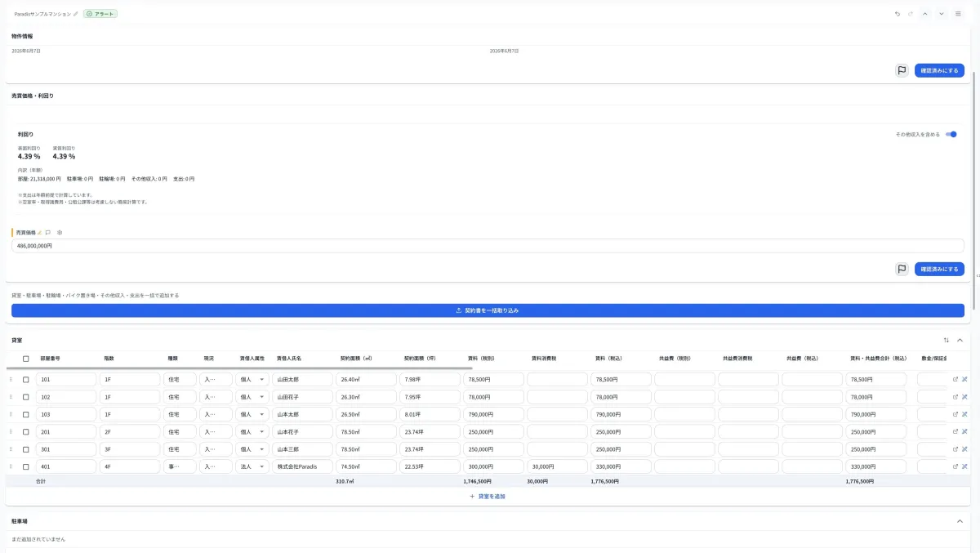Screen dimensions: 980x553
Task: Click the flag icon in 物件情報 section
Action: [902, 70]
